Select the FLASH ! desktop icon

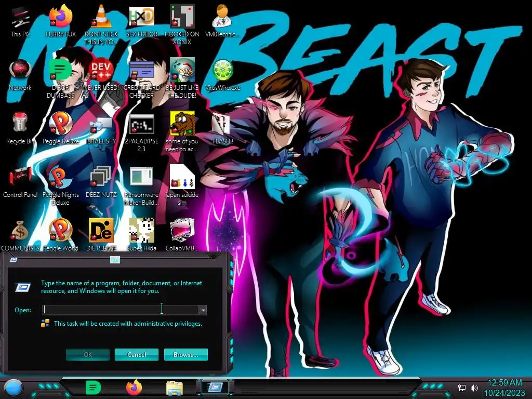(x=222, y=128)
